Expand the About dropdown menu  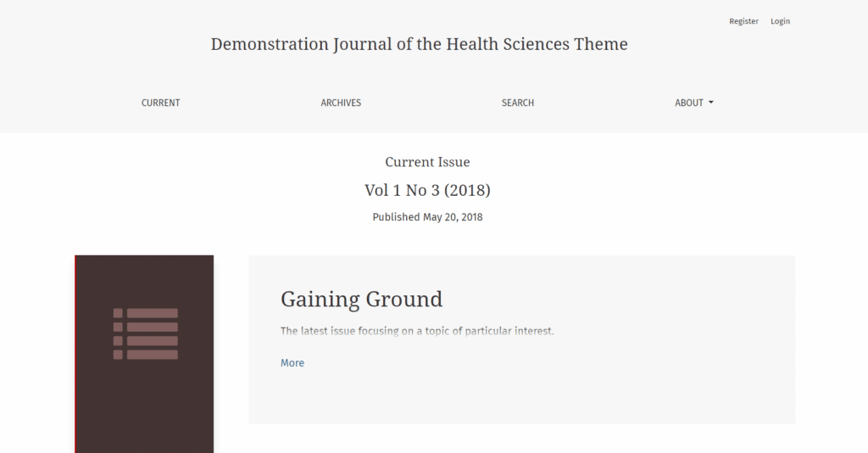(689, 103)
